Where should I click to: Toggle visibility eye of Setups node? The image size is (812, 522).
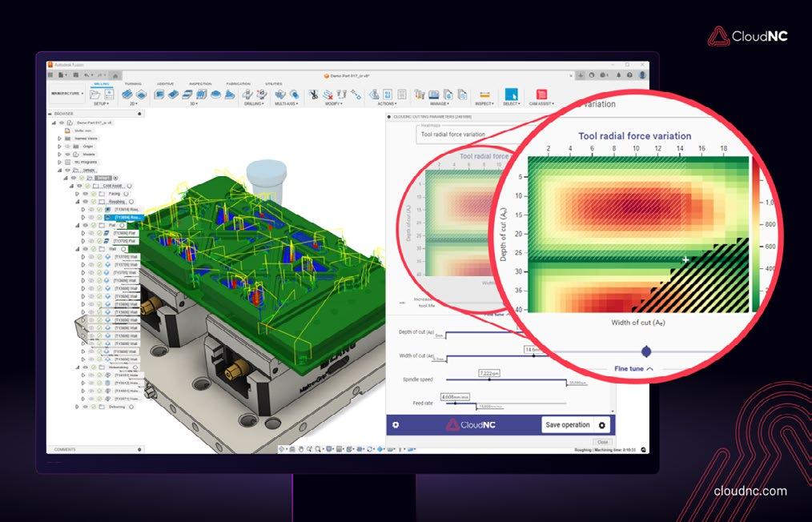click(68, 170)
